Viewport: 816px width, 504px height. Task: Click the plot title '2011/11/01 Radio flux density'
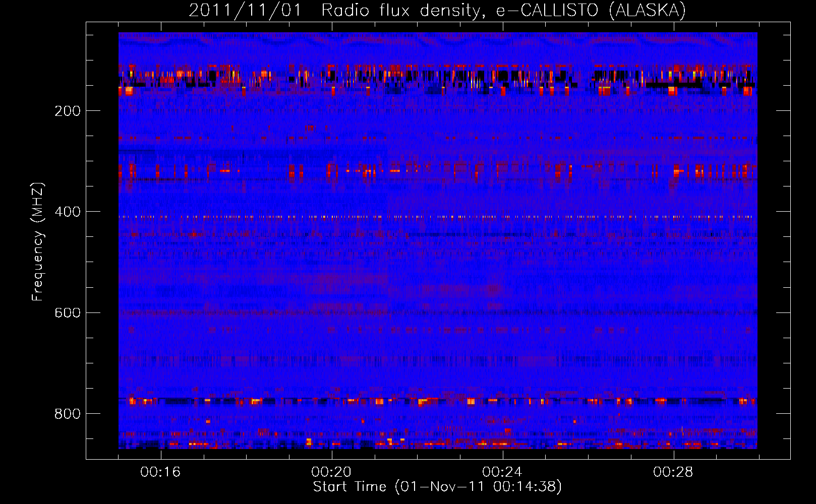pyautogui.click(x=437, y=10)
